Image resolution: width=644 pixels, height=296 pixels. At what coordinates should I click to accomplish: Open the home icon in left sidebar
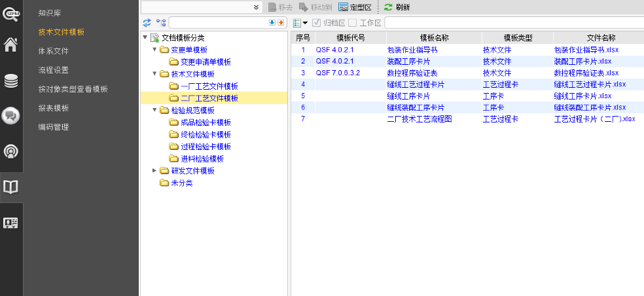pyautogui.click(x=11, y=45)
